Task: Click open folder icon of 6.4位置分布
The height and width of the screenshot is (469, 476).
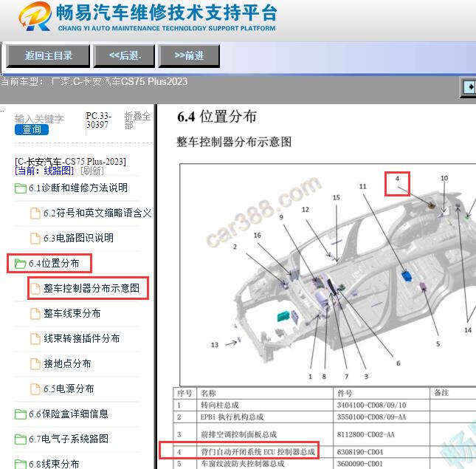Action: [x=21, y=264]
